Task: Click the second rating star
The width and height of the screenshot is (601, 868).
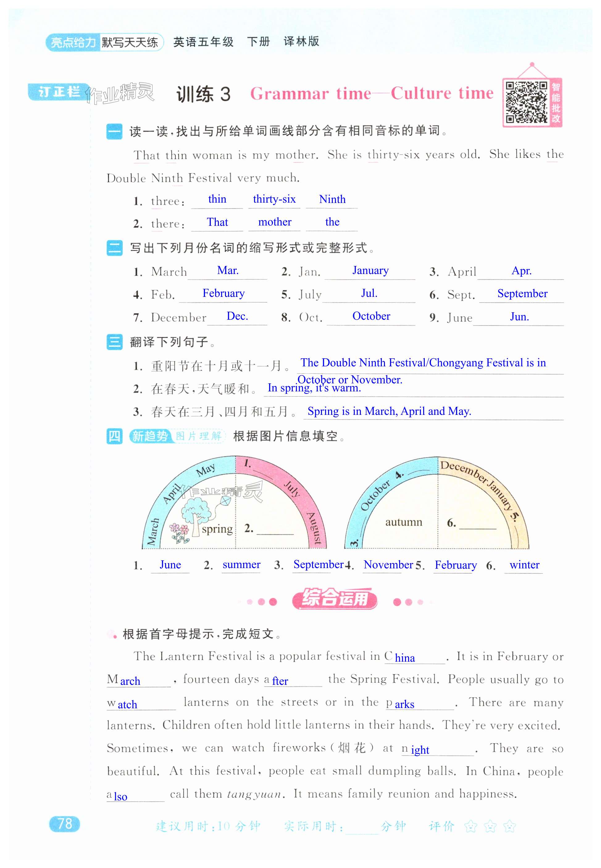Action: click(x=490, y=827)
